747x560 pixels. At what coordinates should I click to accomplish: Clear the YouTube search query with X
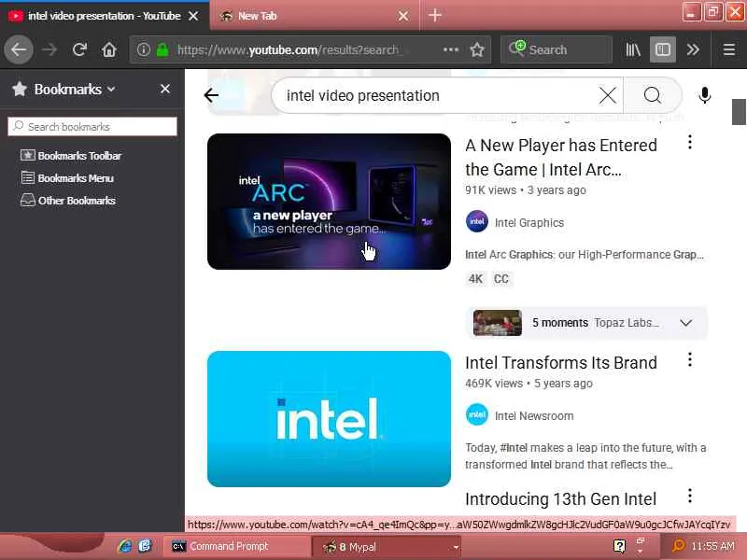click(608, 96)
